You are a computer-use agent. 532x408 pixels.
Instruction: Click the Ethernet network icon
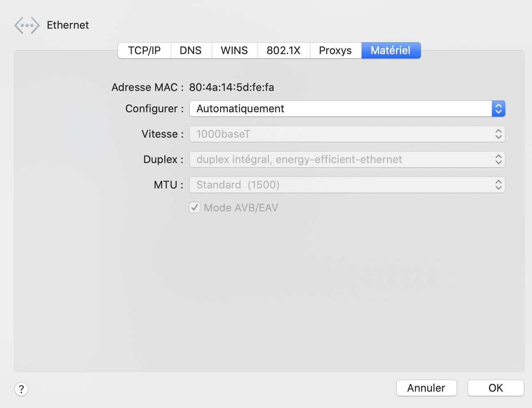coord(27,25)
